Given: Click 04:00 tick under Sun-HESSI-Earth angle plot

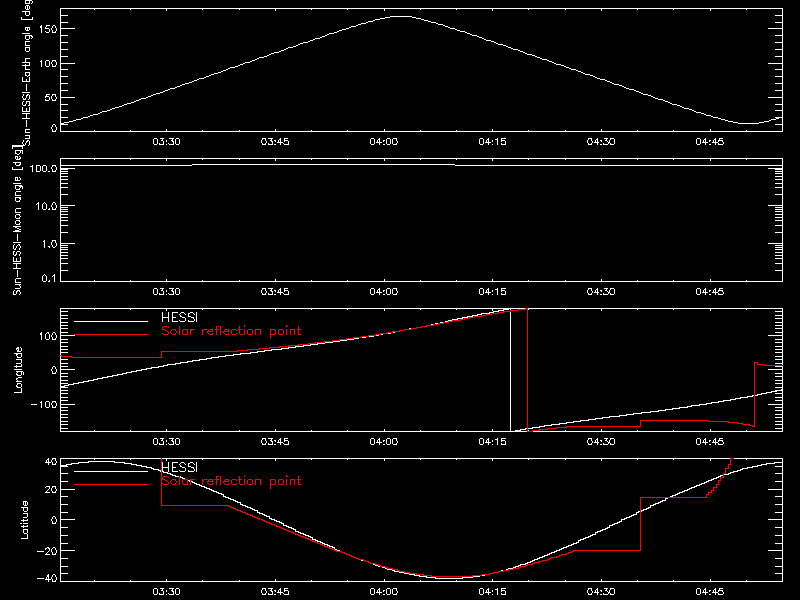Looking at the screenshot, I should pyautogui.click(x=384, y=141).
